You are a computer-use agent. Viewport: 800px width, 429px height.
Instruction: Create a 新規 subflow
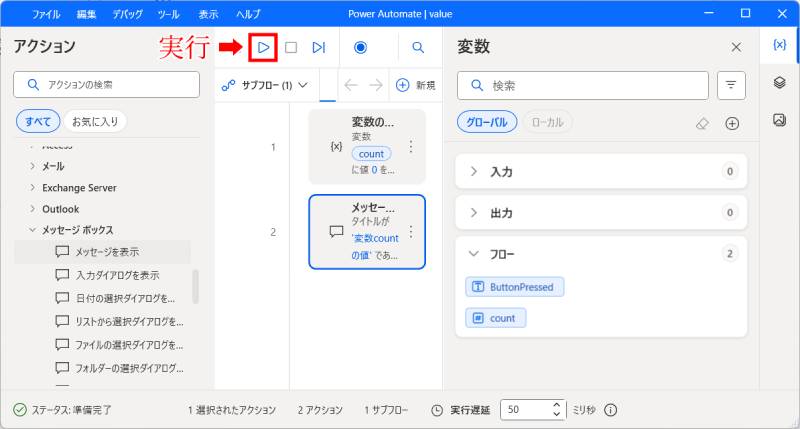415,85
